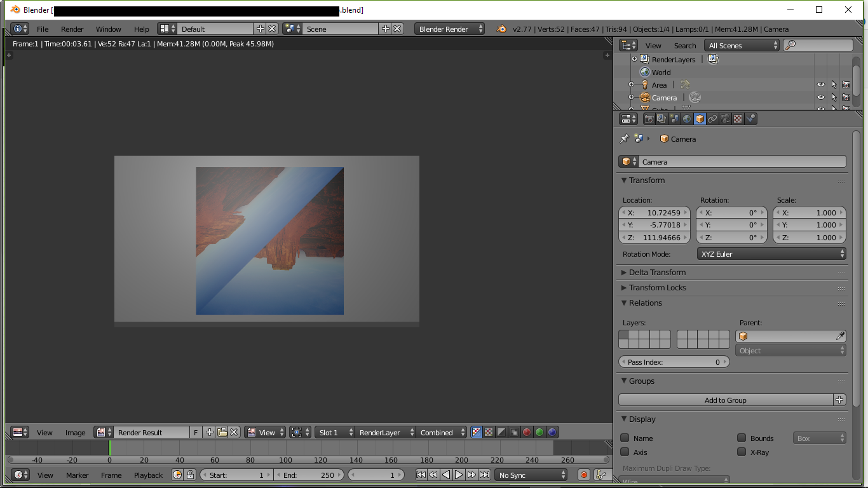Click the new image plus icon
The width and height of the screenshot is (868, 488).
click(210, 432)
